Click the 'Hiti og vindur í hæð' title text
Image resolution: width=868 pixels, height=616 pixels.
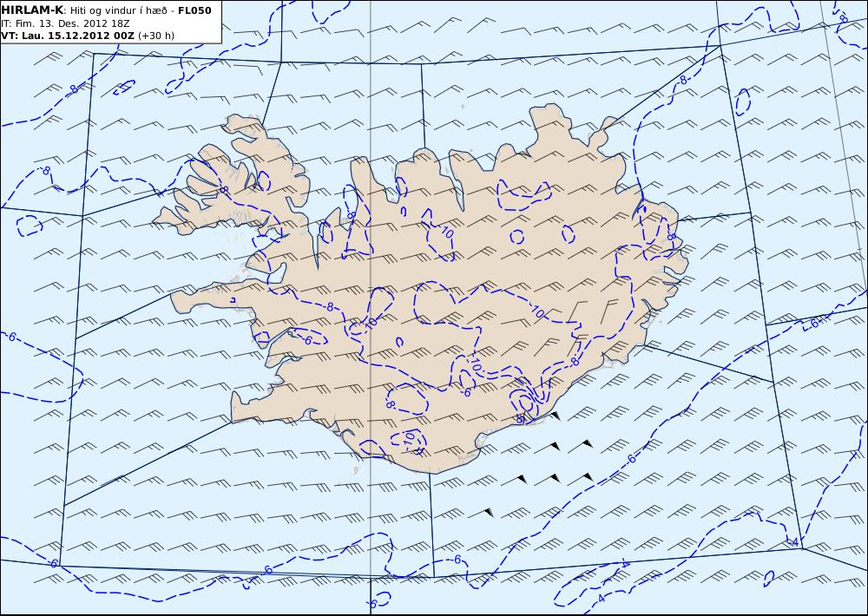coord(118,10)
